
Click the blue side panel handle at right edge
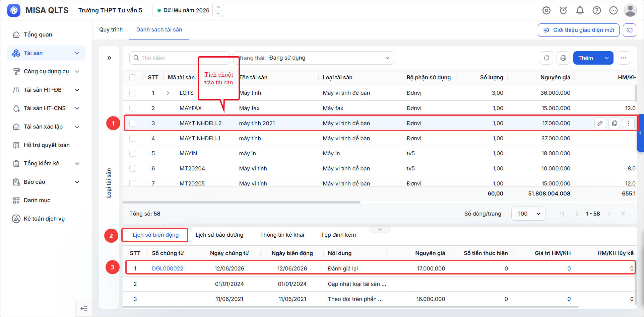[x=640, y=133]
